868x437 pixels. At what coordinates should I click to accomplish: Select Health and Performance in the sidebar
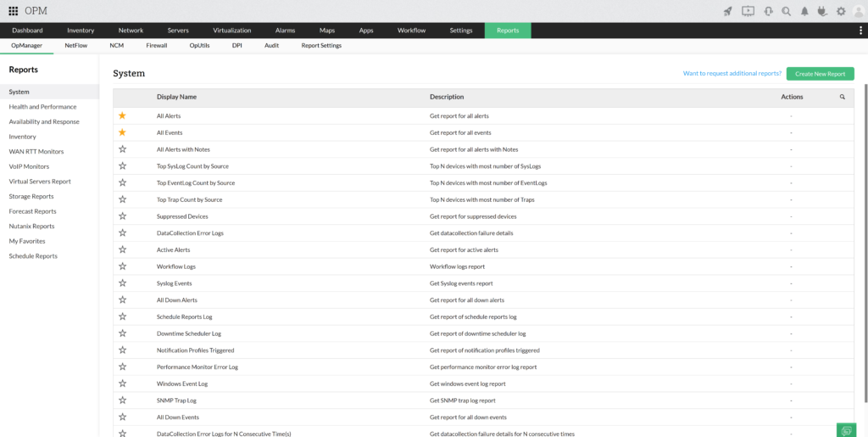[42, 107]
